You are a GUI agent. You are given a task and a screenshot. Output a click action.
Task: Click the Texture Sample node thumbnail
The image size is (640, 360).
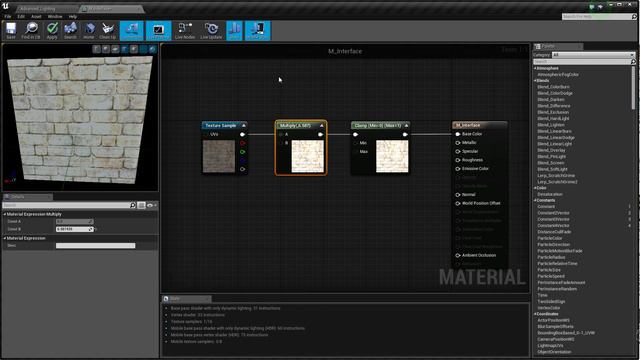[219, 156]
